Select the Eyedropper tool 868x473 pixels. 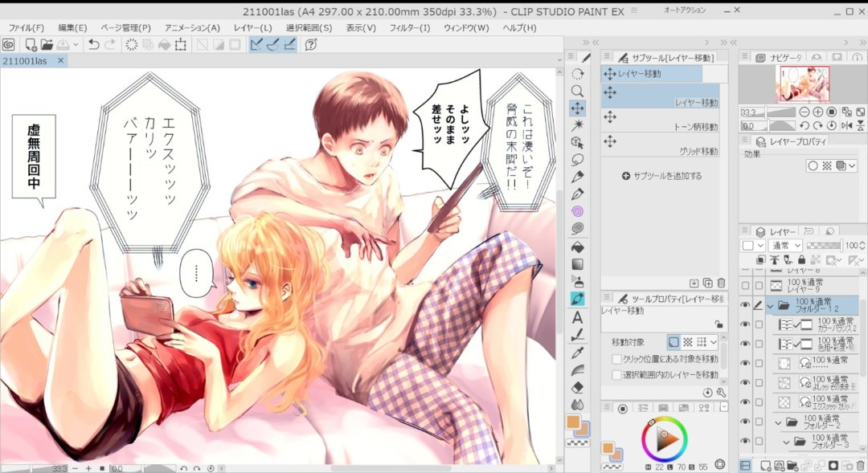577,353
